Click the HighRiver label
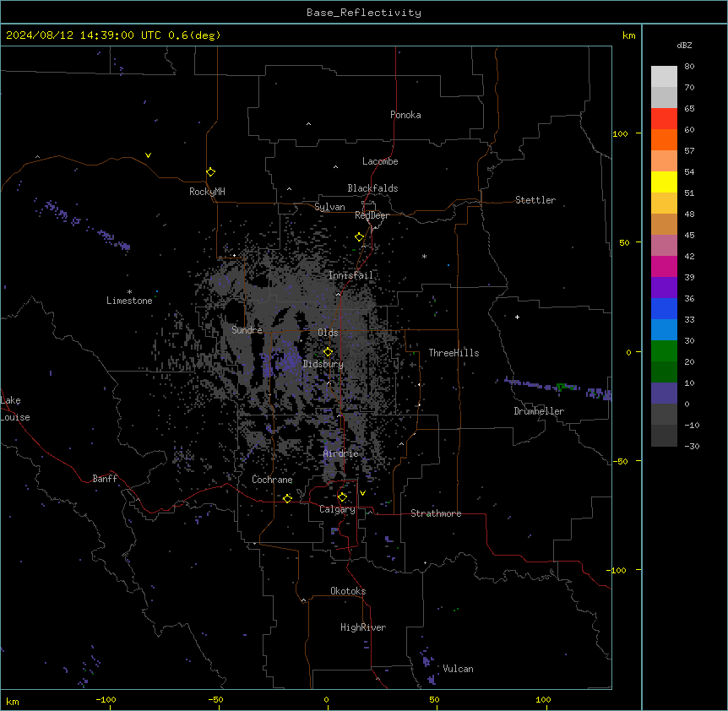 click(x=363, y=627)
